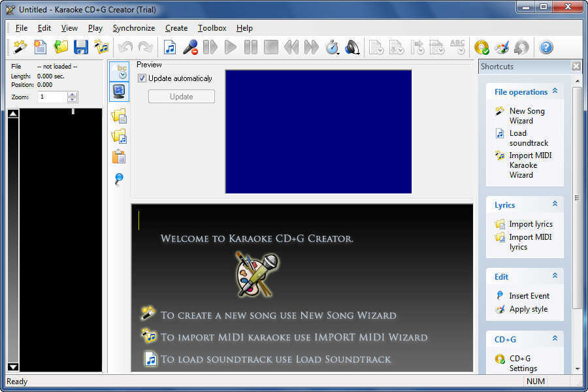This screenshot has width=588, height=392.
Task: Click Import lyrics shortcut link
Action: click(x=531, y=224)
